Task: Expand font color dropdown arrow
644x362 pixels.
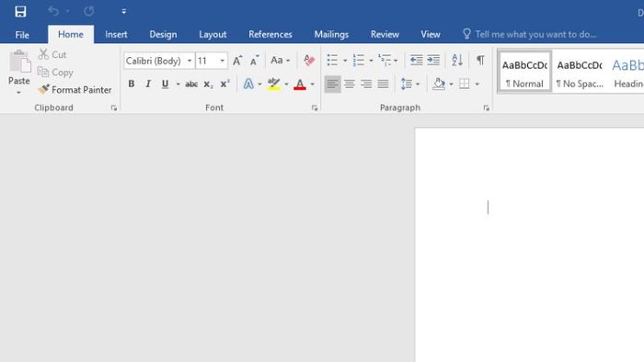Action: (x=313, y=84)
